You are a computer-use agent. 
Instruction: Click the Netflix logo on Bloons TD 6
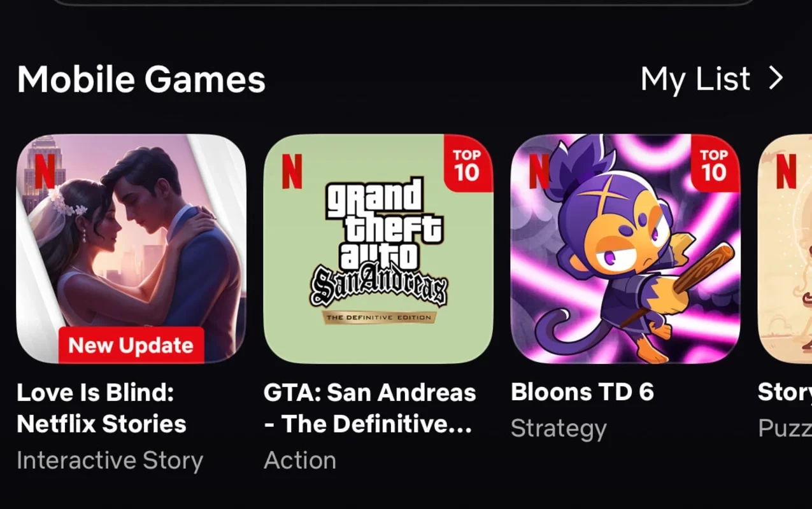[539, 172]
